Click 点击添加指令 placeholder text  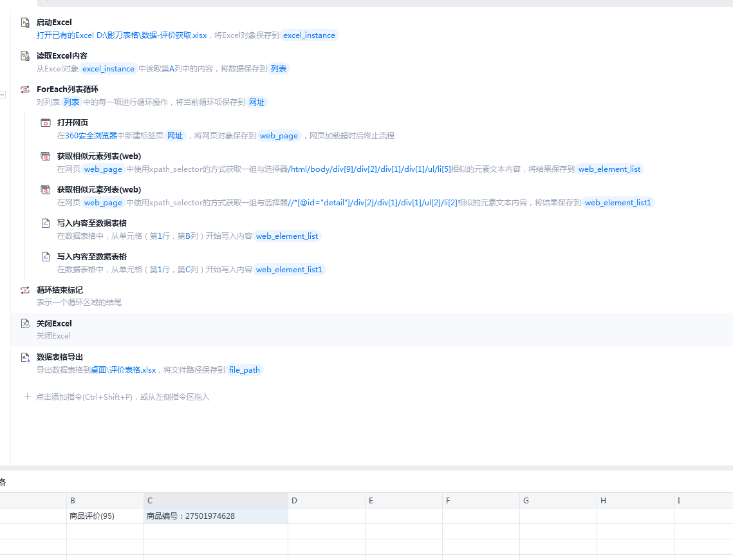(123, 397)
